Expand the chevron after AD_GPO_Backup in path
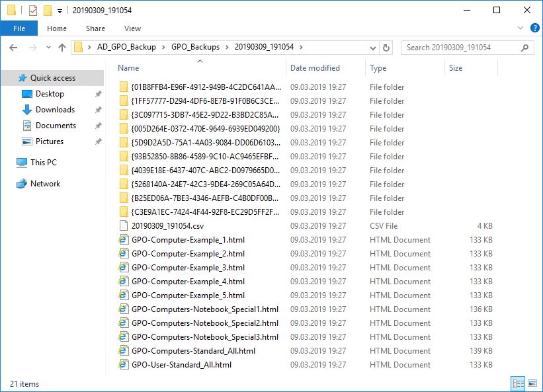Viewport: 543px width, 392px height. pyautogui.click(x=163, y=47)
